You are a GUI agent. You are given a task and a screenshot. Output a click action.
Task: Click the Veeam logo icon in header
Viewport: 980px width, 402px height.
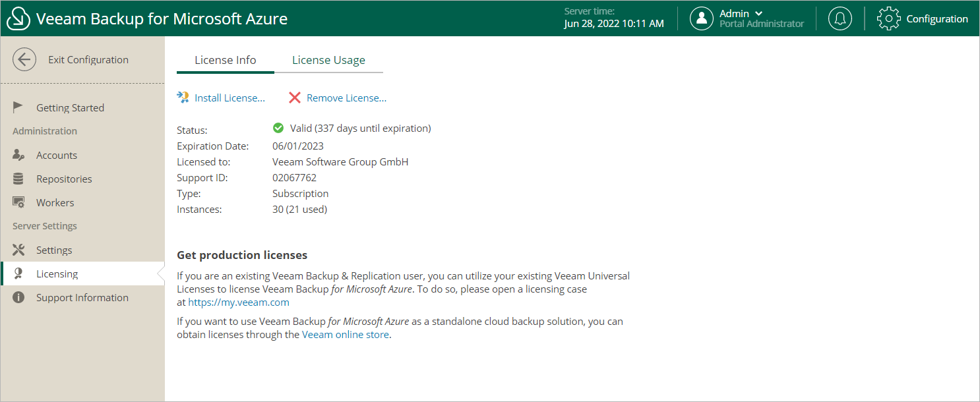click(x=18, y=19)
